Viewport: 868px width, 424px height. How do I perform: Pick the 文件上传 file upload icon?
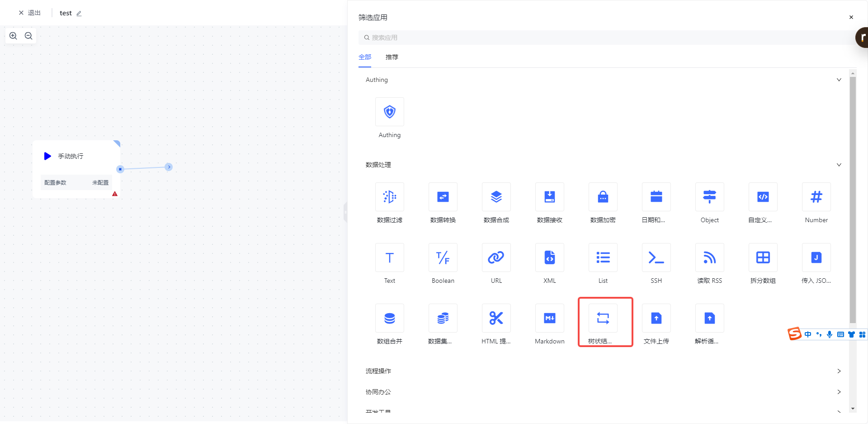656,318
